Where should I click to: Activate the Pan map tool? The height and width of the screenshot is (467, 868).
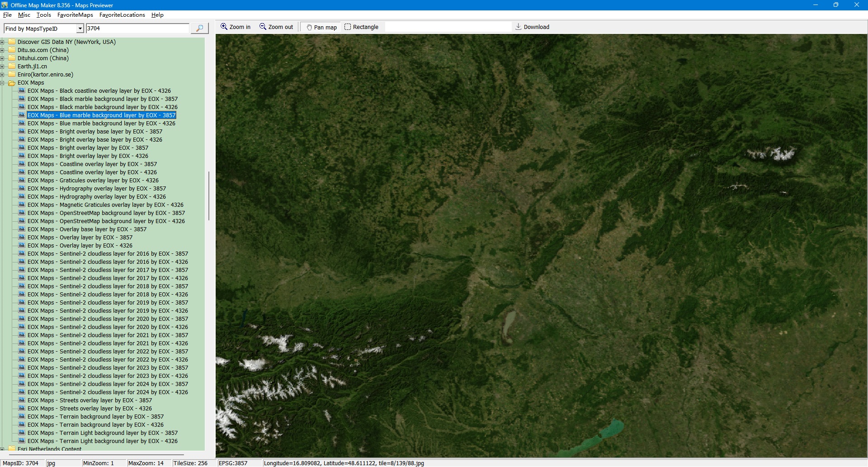[x=321, y=27]
